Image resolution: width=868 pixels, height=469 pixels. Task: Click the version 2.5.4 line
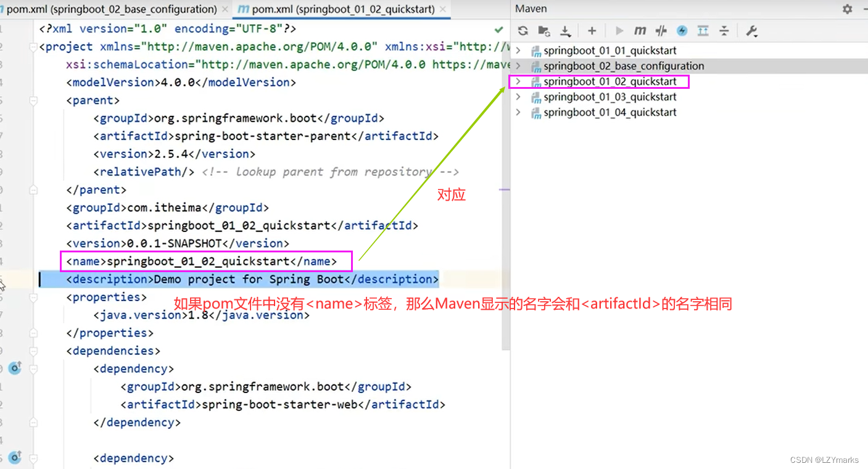point(174,154)
